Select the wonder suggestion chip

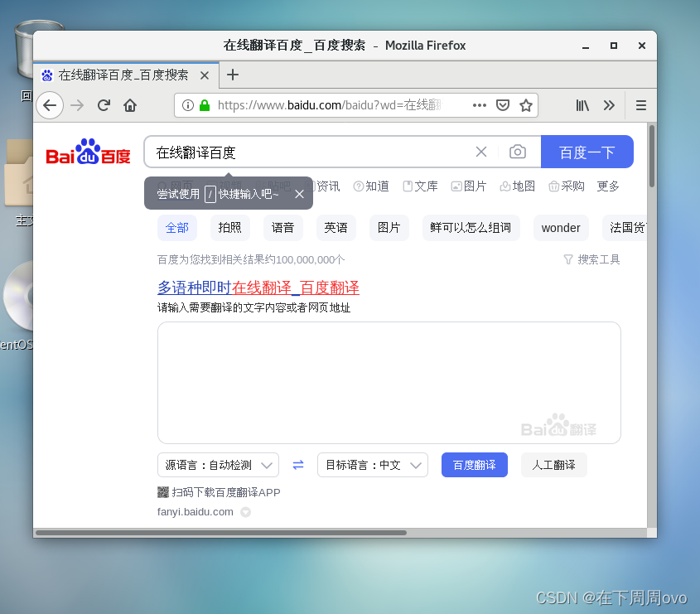coord(561,228)
